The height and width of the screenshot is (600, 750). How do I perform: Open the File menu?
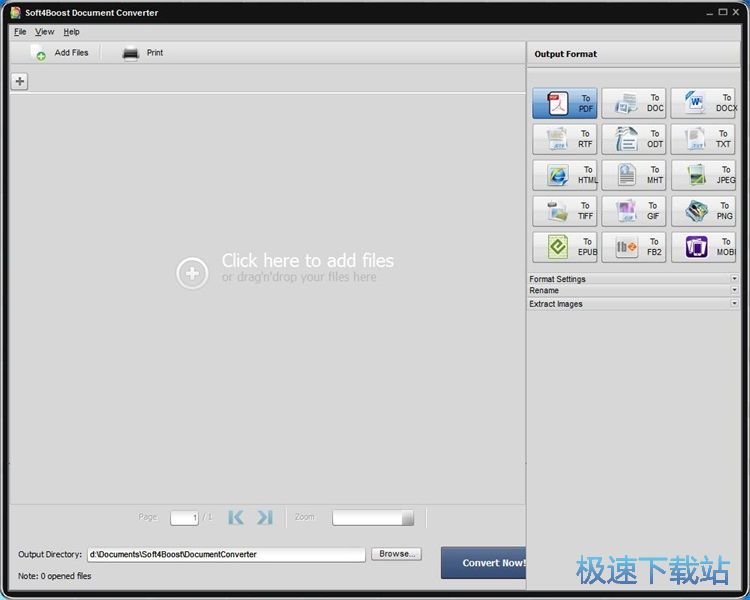pyautogui.click(x=20, y=32)
